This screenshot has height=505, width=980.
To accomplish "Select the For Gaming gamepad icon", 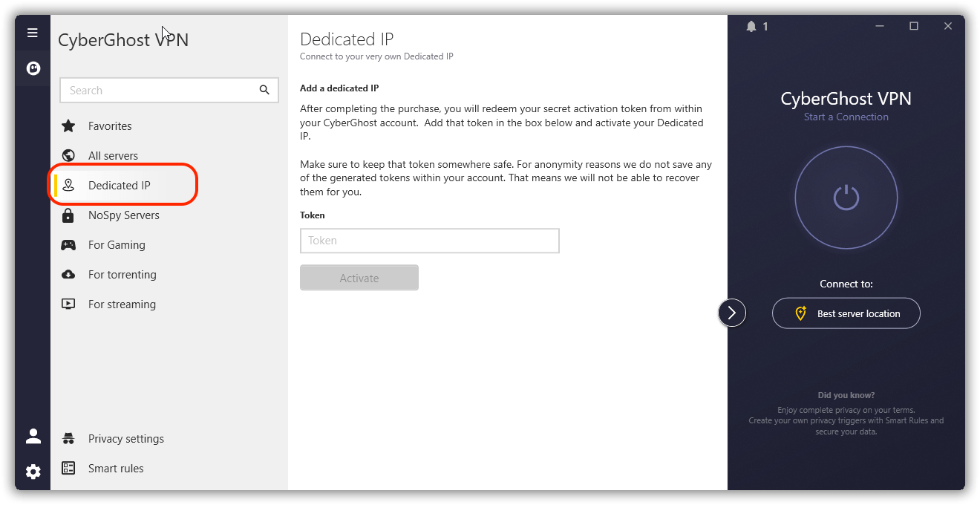I will pos(68,245).
